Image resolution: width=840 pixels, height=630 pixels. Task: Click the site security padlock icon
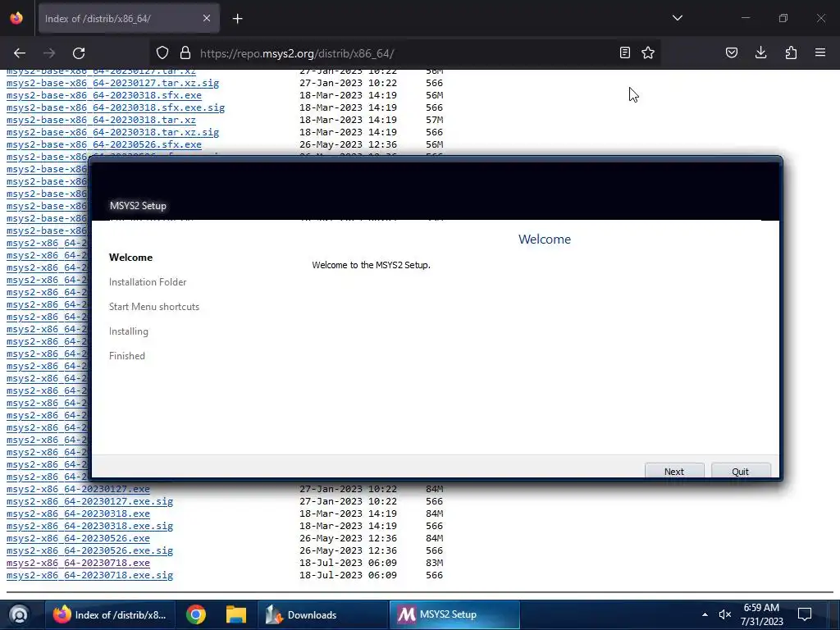tap(185, 53)
